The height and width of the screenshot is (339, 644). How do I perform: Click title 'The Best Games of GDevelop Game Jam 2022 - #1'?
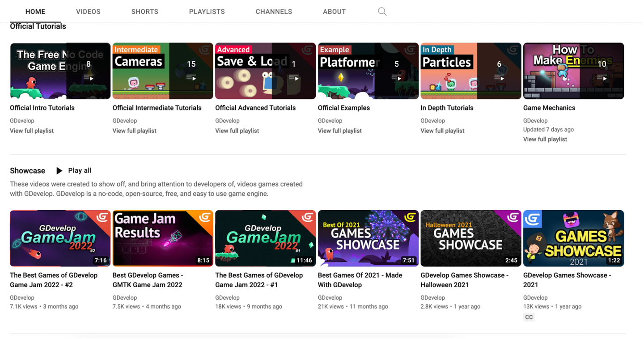[x=259, y=280]
